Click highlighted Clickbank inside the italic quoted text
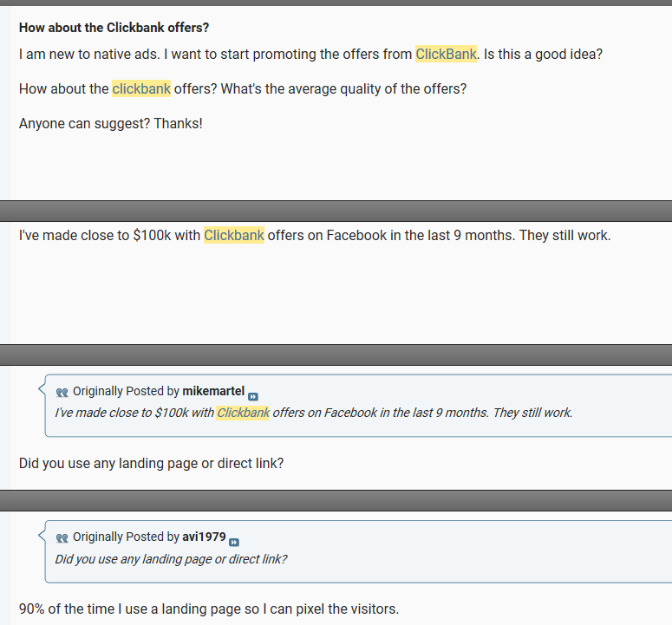 tap(243, 413)
